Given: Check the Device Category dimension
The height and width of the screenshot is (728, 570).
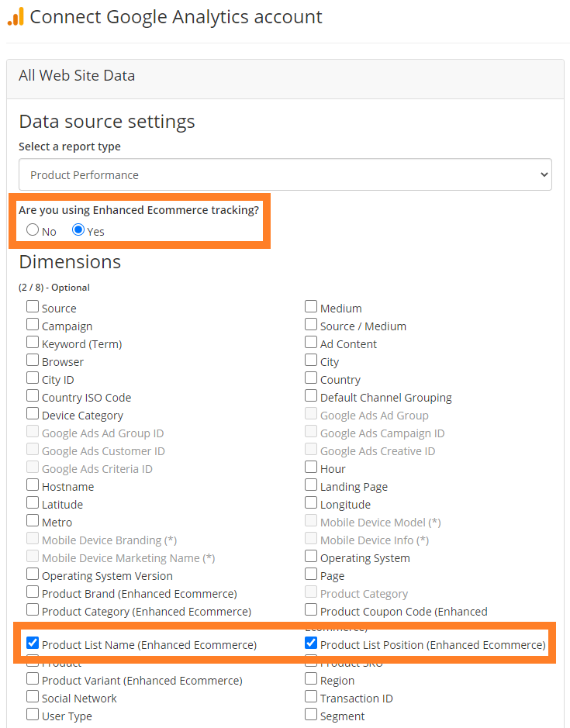Looking at the screenshot, I should (33, 413).
